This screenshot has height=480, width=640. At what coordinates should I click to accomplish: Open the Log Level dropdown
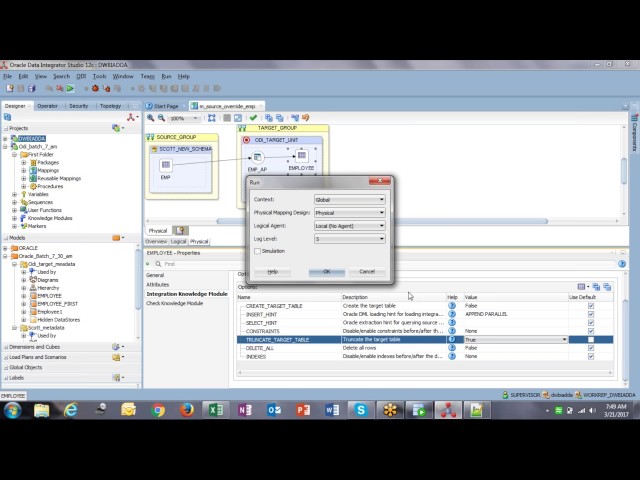tap(349, 239)
